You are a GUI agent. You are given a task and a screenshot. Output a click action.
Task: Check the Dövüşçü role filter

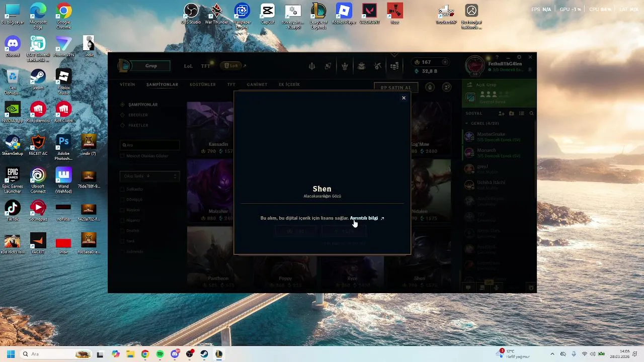pyautogui.click(x=122, y=200)
